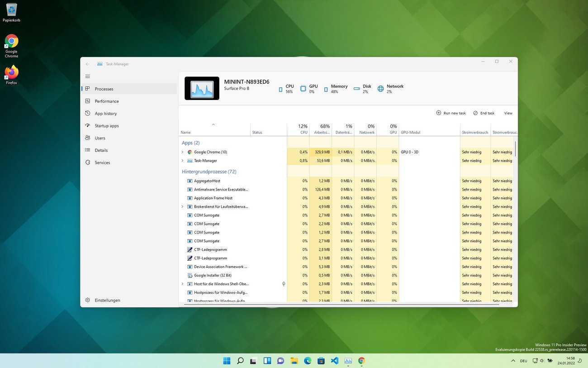
Task: Open Google Chrome from the desktop
Action: tap(11, 41)
